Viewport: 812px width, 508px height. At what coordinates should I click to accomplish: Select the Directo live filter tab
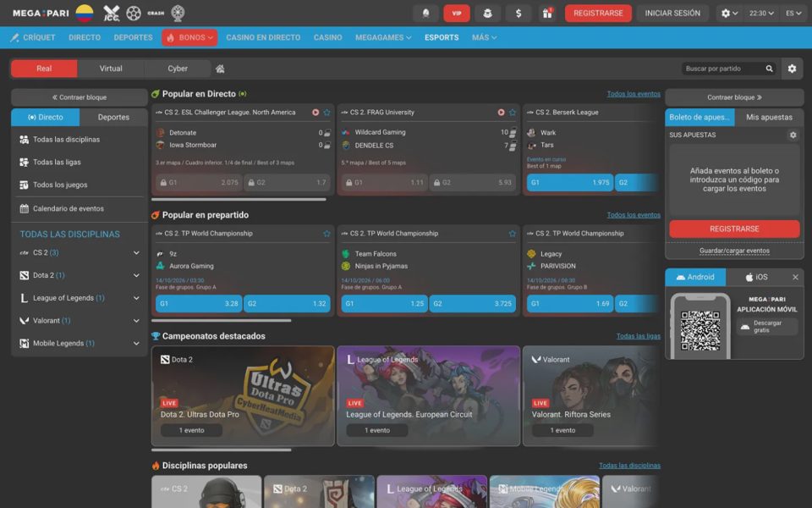tap(46, 117)
